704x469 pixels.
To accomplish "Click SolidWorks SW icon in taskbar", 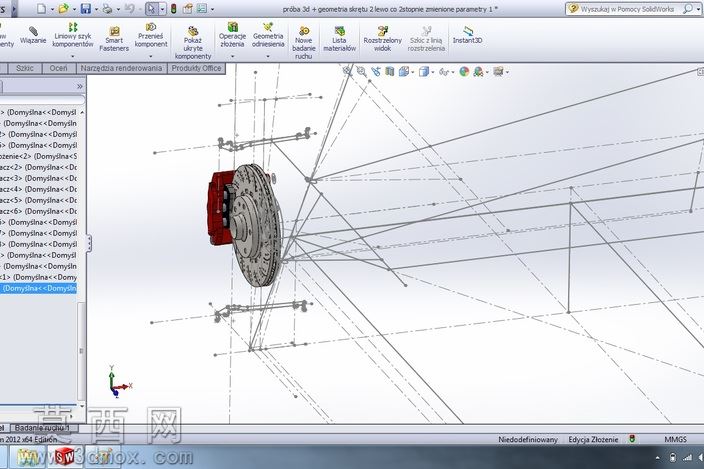I will click(x=64, y=457).
